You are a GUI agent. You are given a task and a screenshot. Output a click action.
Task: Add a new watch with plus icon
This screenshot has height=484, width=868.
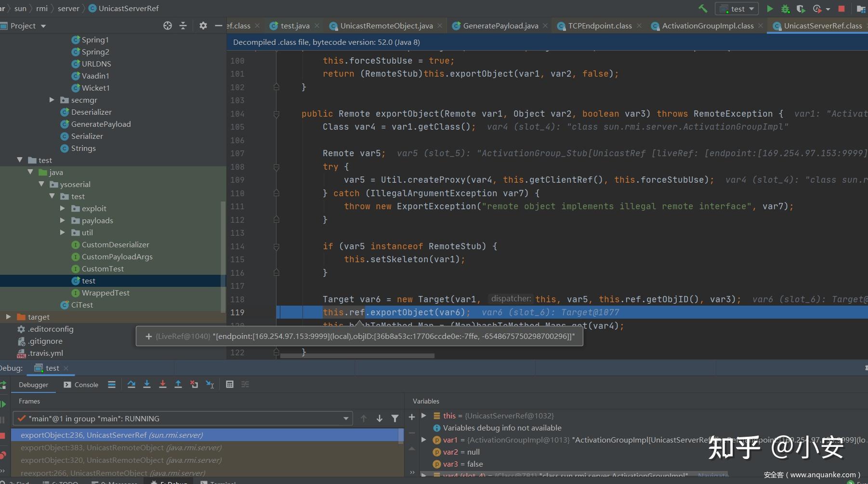coord(412,417)
